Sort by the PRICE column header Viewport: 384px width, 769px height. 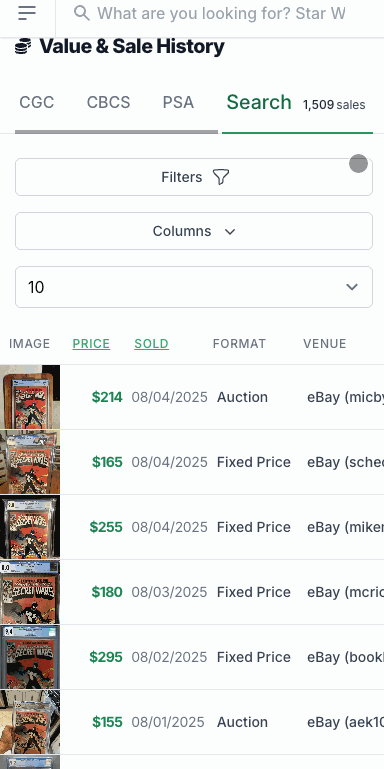(91, 344)
